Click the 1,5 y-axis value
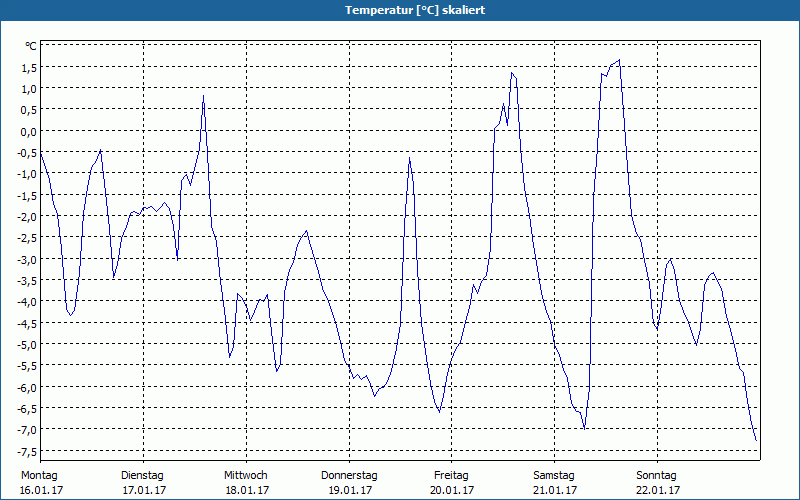Screen dimensions: 800x500 point(29,68)
